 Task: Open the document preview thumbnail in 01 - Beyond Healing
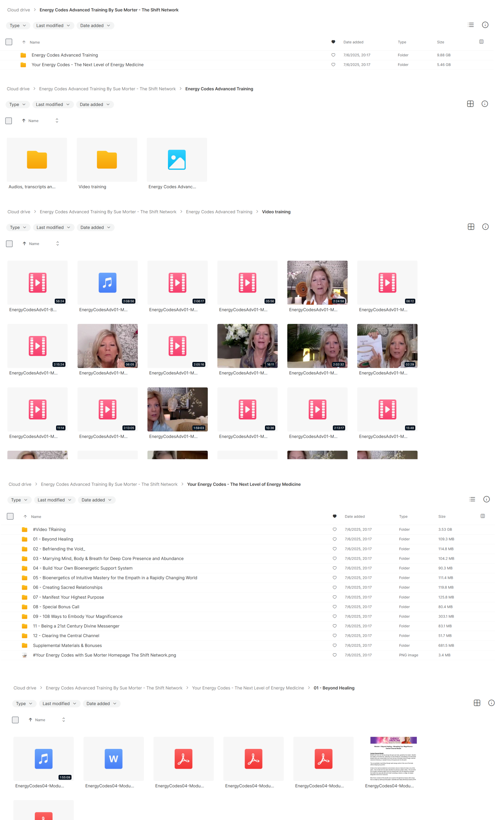click(x=393, y=758)
